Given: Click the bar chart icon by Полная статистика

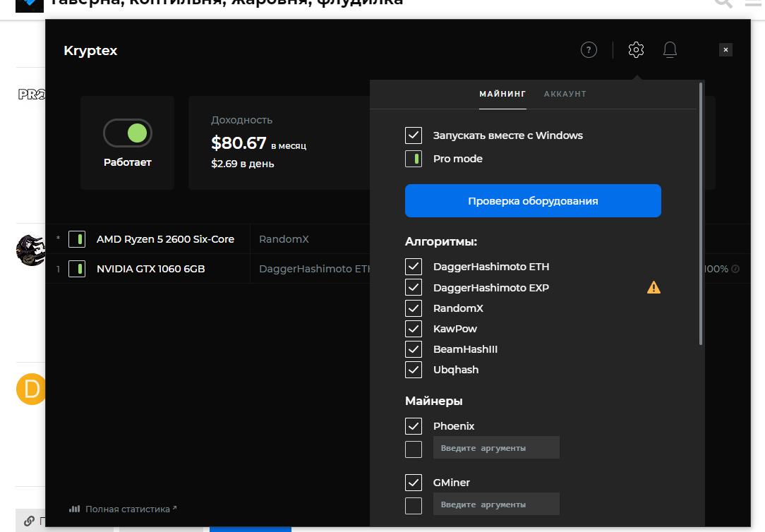Looking at the screenshot, I should tap(74, 509).
